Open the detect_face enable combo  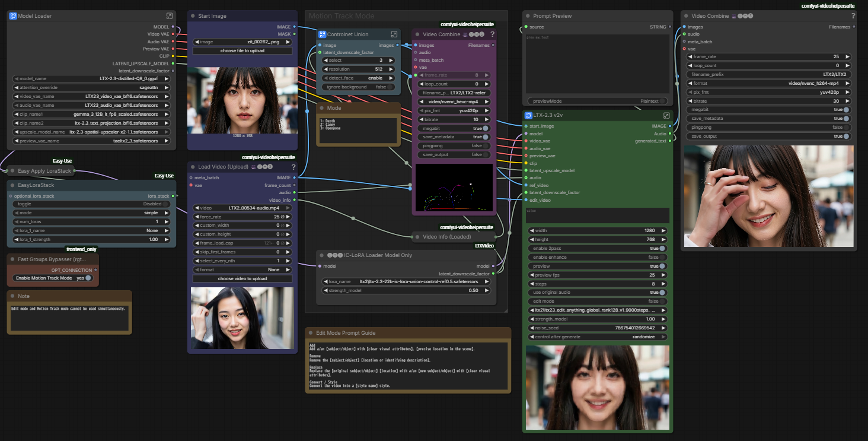(359, 78)
